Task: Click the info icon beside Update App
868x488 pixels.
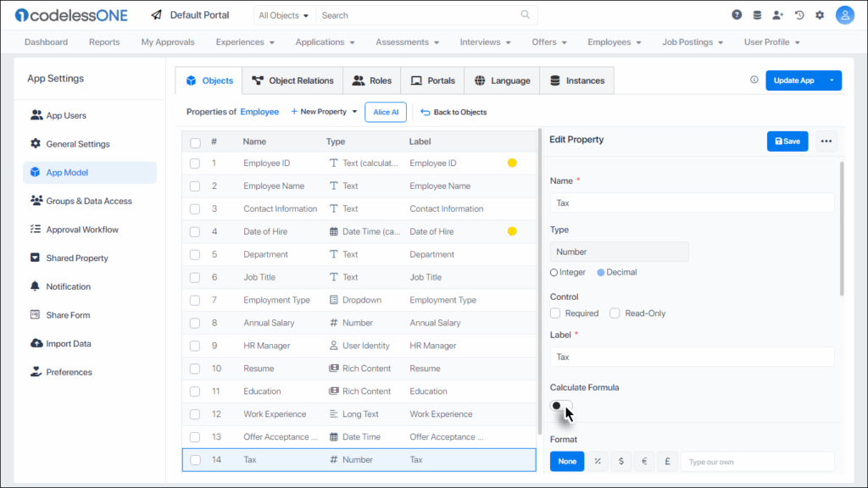Action: click(754, 80)
